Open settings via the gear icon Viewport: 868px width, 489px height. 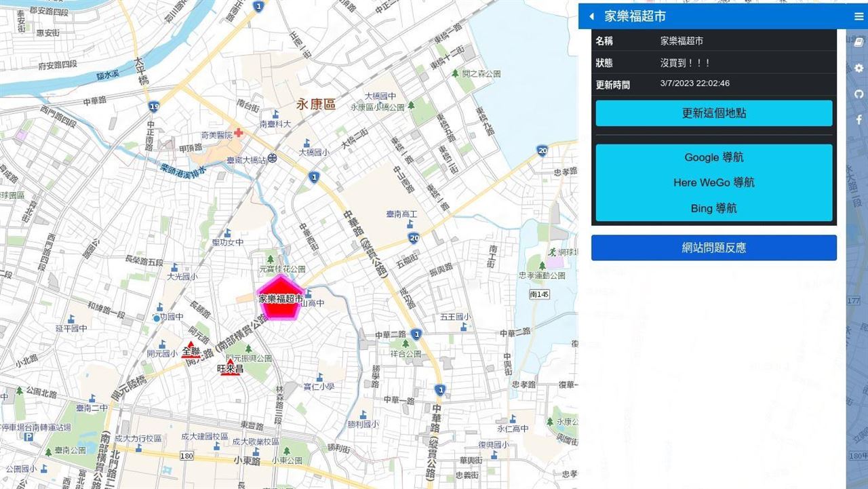point(859,69)
